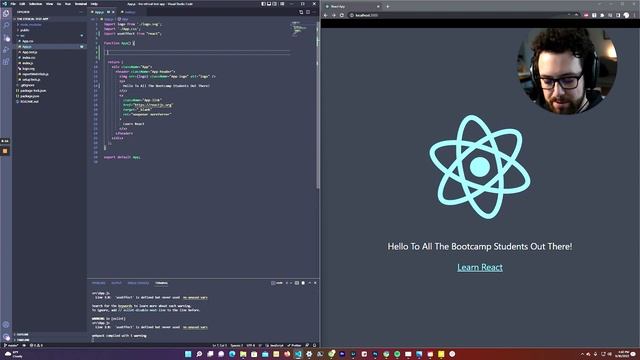
Task: Split the terminal with panel icon
Action: 297,283
